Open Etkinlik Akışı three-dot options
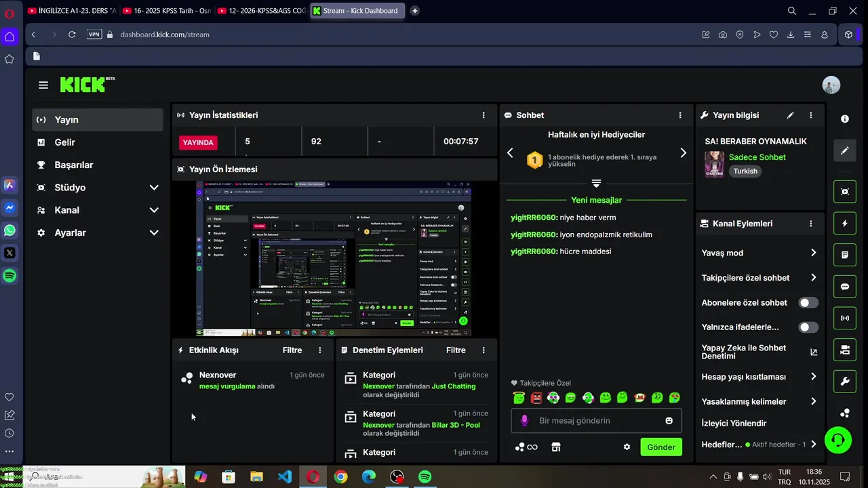 320,350
